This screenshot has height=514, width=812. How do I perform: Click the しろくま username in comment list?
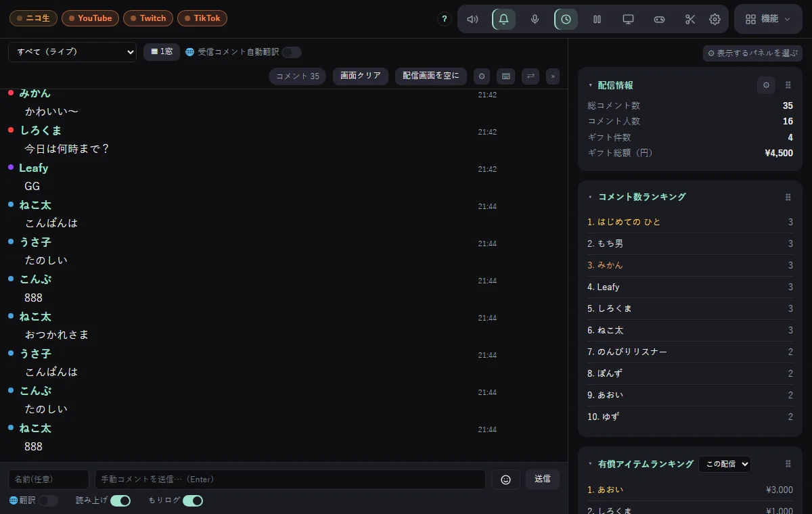[41, 131]
